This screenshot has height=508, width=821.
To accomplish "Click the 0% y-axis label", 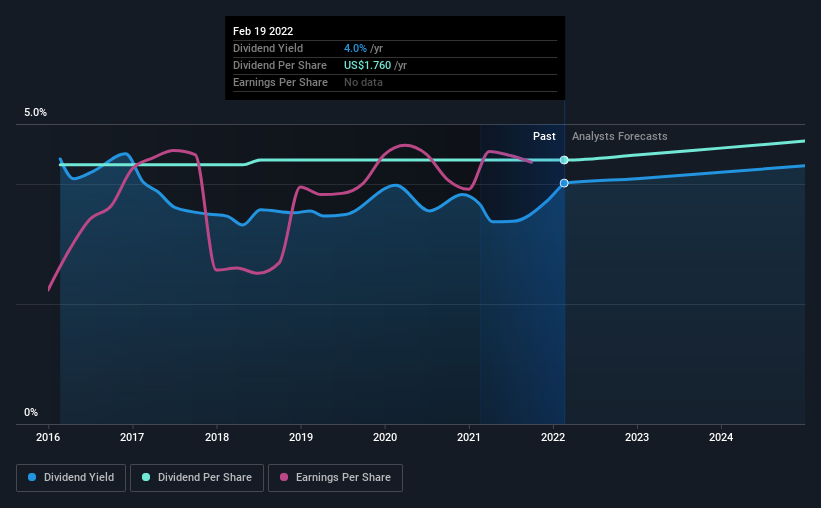I will tap(31, 413).
